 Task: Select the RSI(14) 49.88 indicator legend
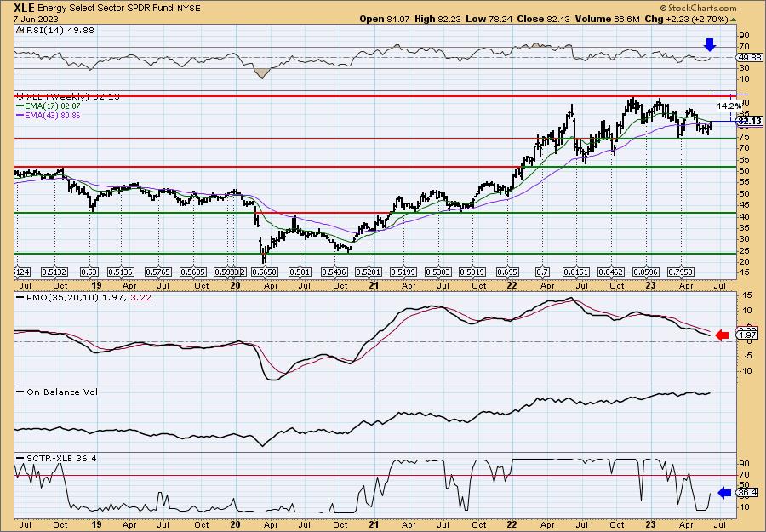[55, 31]
